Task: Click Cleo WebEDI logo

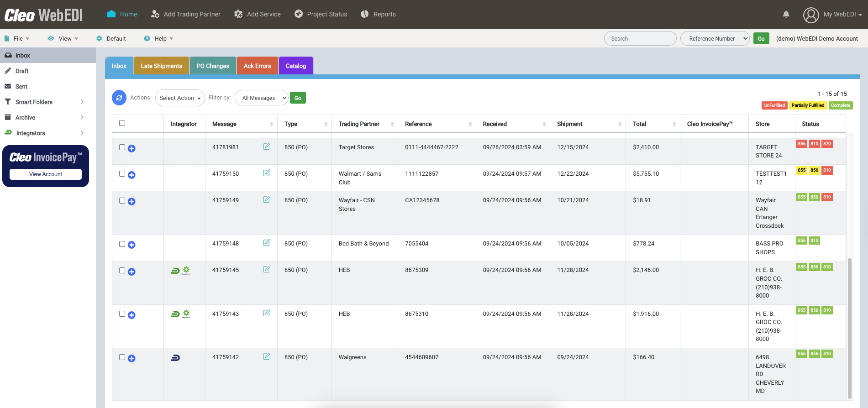Action: click(x=44, y=15)
